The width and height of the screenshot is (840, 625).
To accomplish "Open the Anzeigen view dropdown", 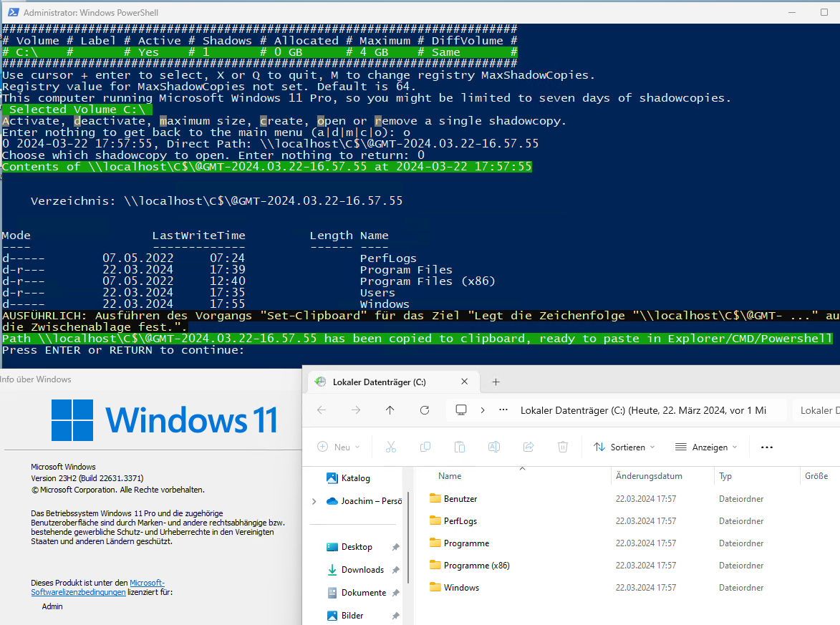I will 706,447.
